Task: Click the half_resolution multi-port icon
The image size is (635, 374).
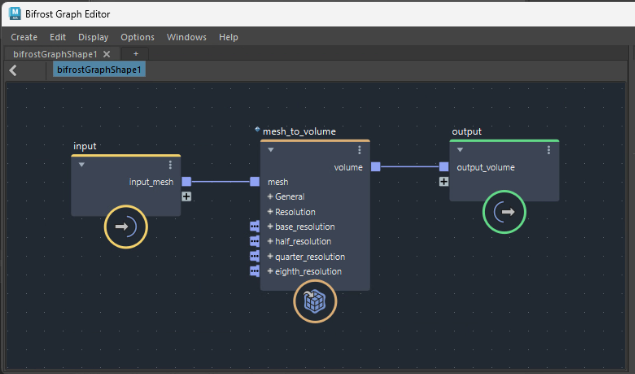Action: [x=254, y=241]
